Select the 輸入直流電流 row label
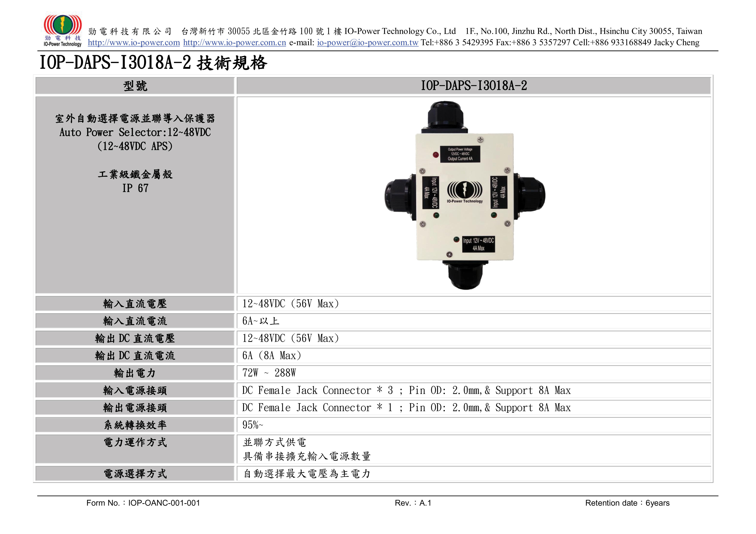This screenshot has width=756, height=534. [135, 321]
